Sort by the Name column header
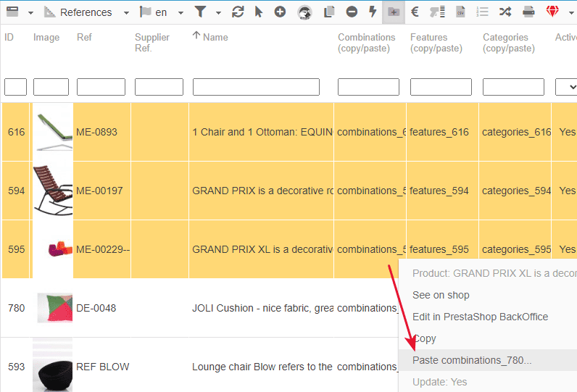Image resolution: width=577 pixels, height=392 pixels. click(215, 37)
